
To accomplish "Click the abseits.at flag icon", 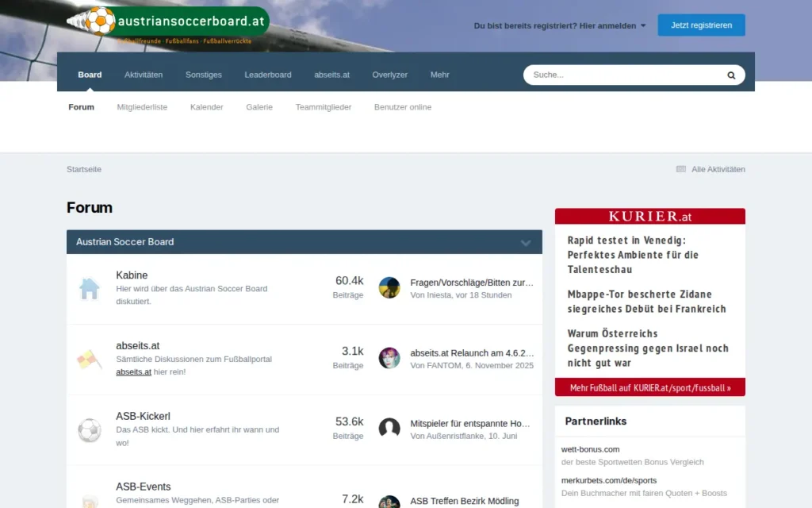I will coord(89,360).
